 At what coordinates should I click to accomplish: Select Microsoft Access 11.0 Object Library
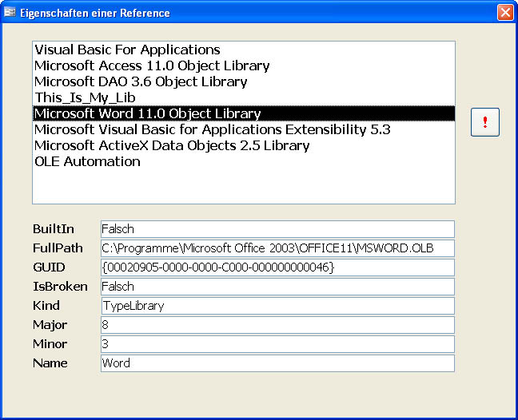(244, 65)
